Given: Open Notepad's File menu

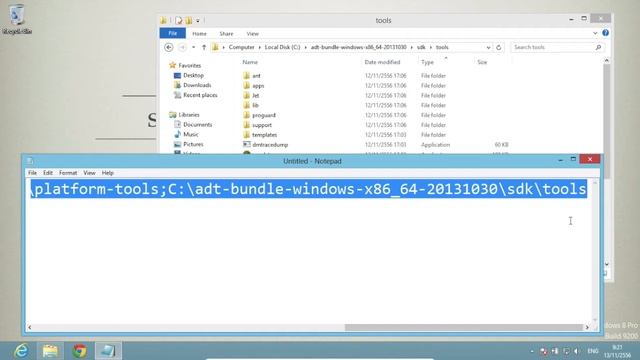Looking at the screenshot, I should point(32,173).
